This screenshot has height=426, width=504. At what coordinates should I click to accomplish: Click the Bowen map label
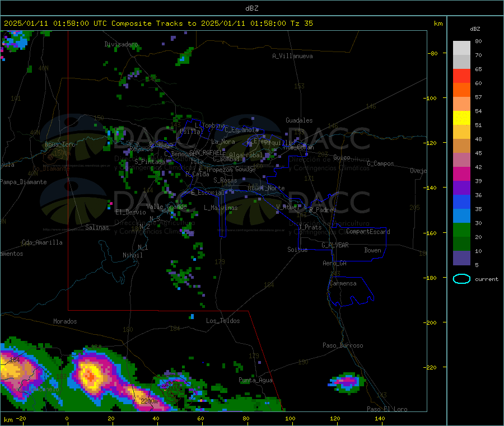tap(373, 250)
